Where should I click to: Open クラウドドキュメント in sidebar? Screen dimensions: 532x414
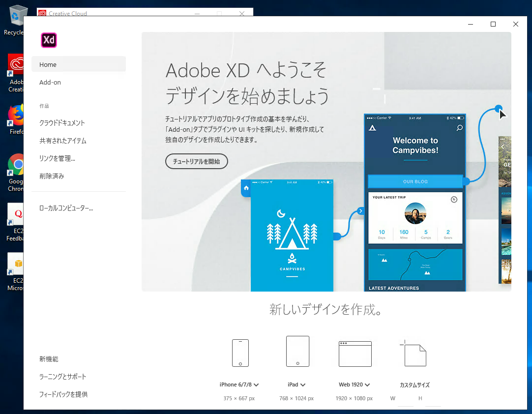62,123
